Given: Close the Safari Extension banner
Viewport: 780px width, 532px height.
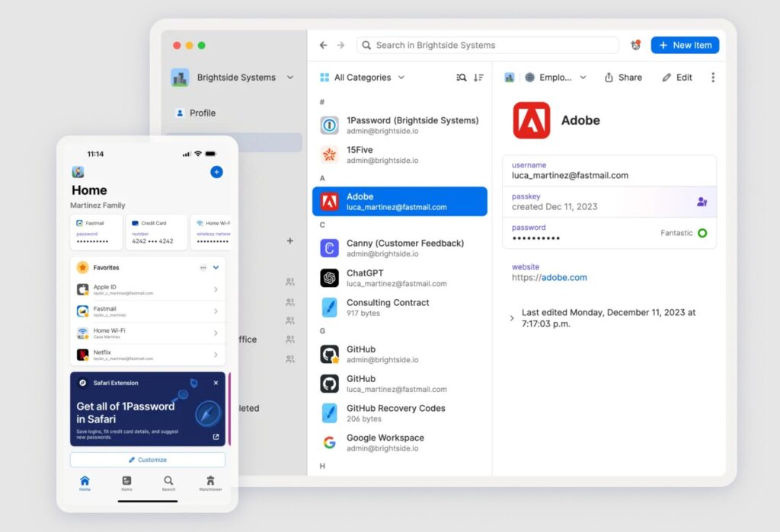Looking at the screenshot, I should 216,383.
